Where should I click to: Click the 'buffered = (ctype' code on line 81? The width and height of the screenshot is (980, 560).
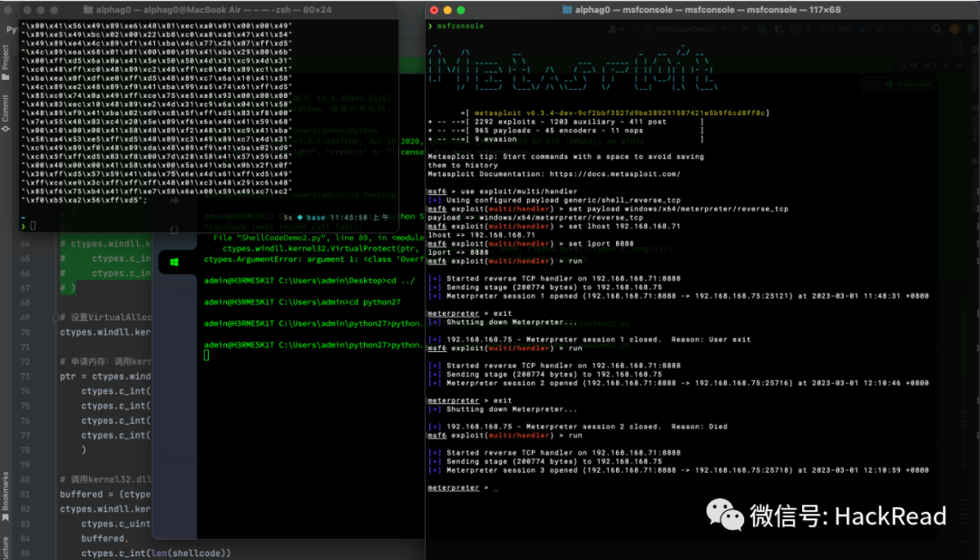click(105, 495)
